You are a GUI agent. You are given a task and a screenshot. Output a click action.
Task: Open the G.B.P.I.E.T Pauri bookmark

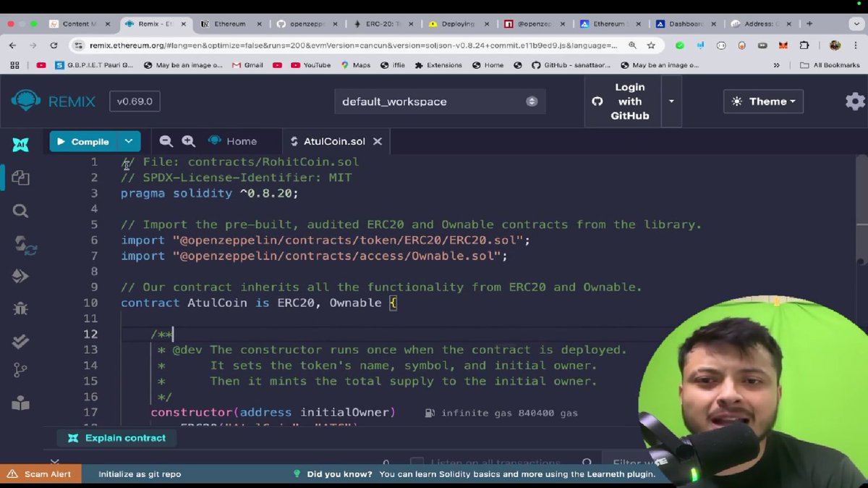point(95,65)
